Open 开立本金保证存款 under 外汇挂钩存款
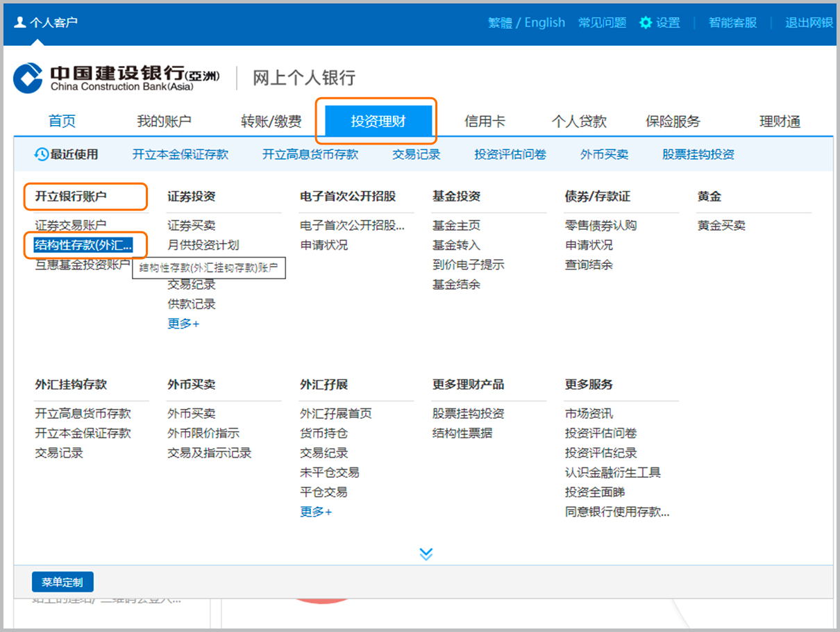The height and width of the screenshot is (632, 840). coord(83,433)
